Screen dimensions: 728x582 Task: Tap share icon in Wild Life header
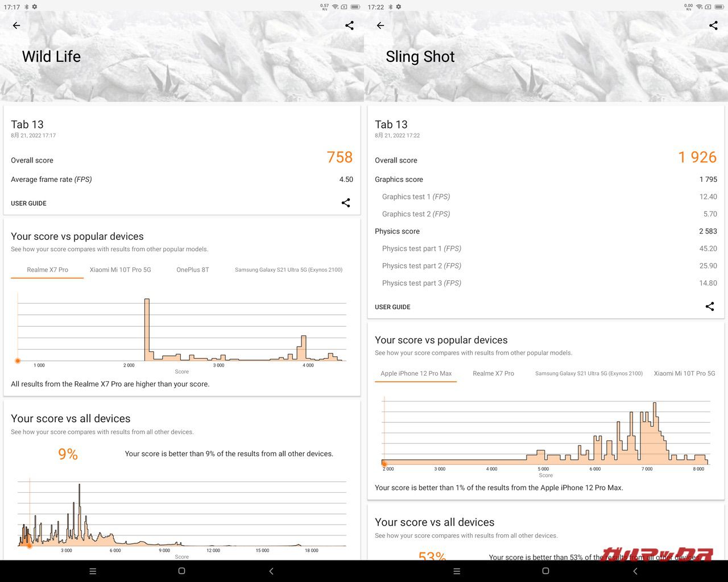pyautogui.click(x=349, y=26)
